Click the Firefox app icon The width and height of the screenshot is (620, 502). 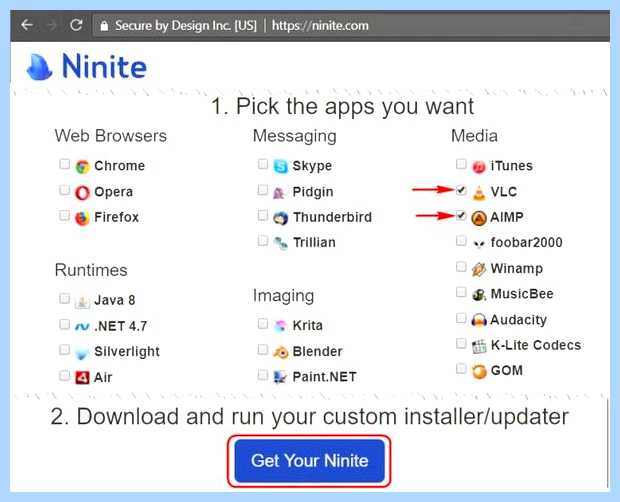tap(82, 218)
